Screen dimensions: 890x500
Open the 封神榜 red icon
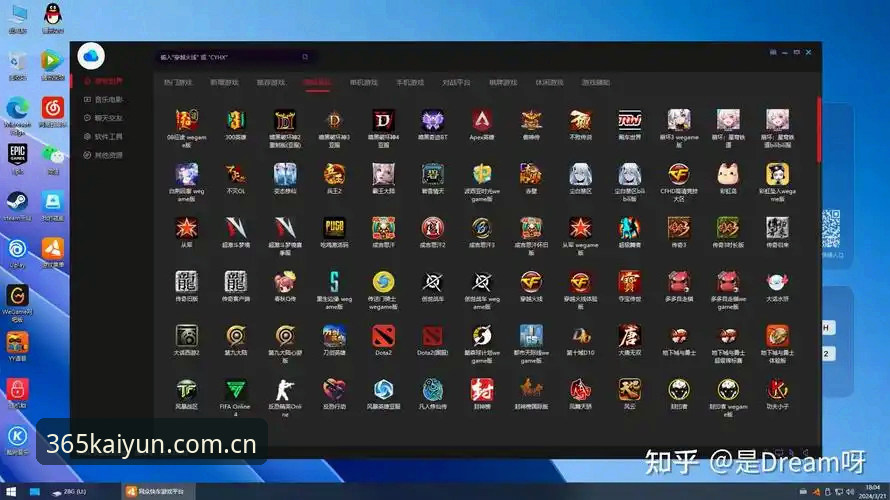pos(482,390)
